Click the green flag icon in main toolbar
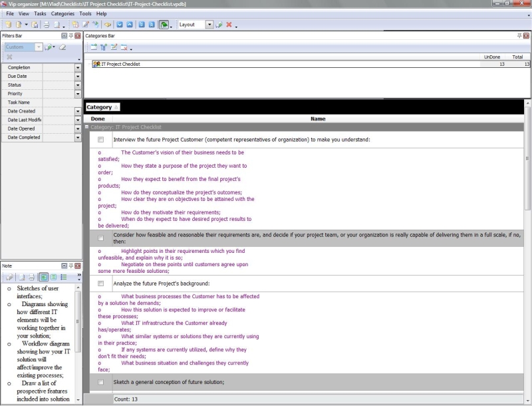The image size is (532, 406). (x=164, y=25)
